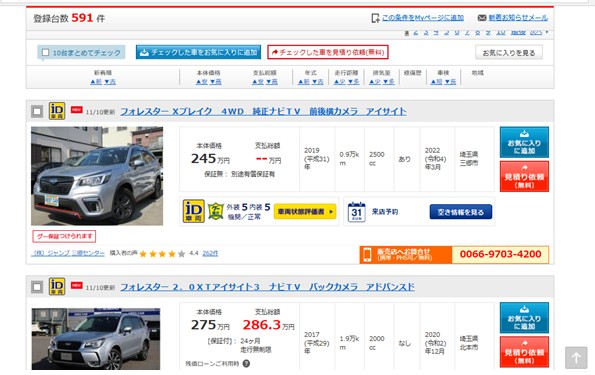595x375 pixels.
Task: Sort 走行距離 by most (▼多)
Action: click(353, 82)
